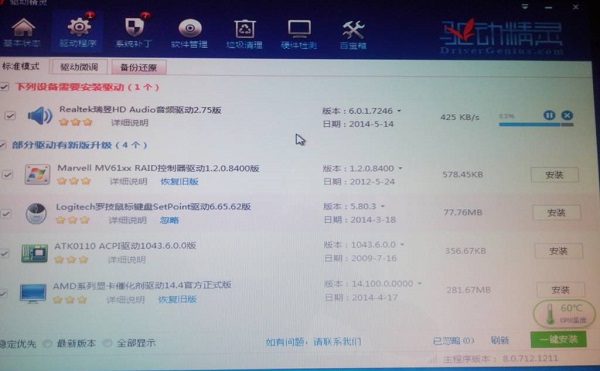The width and height of the screenshot is (600, 371).
Task: Click 如有问题，请联系我们 link
Action: 313,342
